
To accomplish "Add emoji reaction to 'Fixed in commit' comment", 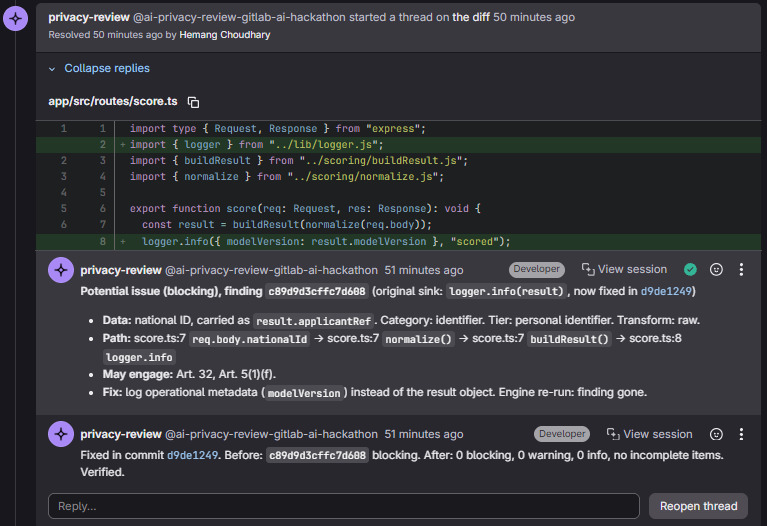I will click(x=716, y=434).
